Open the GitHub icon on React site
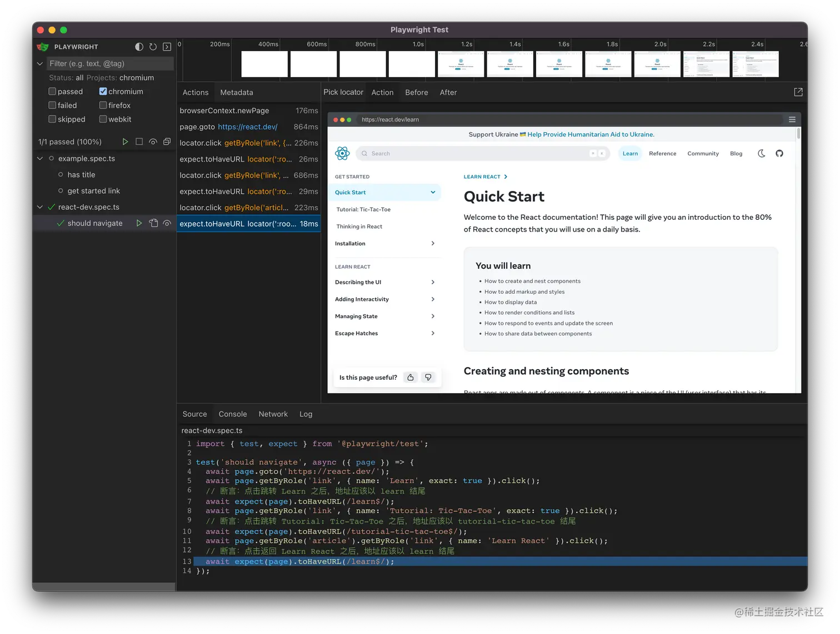 779,153
